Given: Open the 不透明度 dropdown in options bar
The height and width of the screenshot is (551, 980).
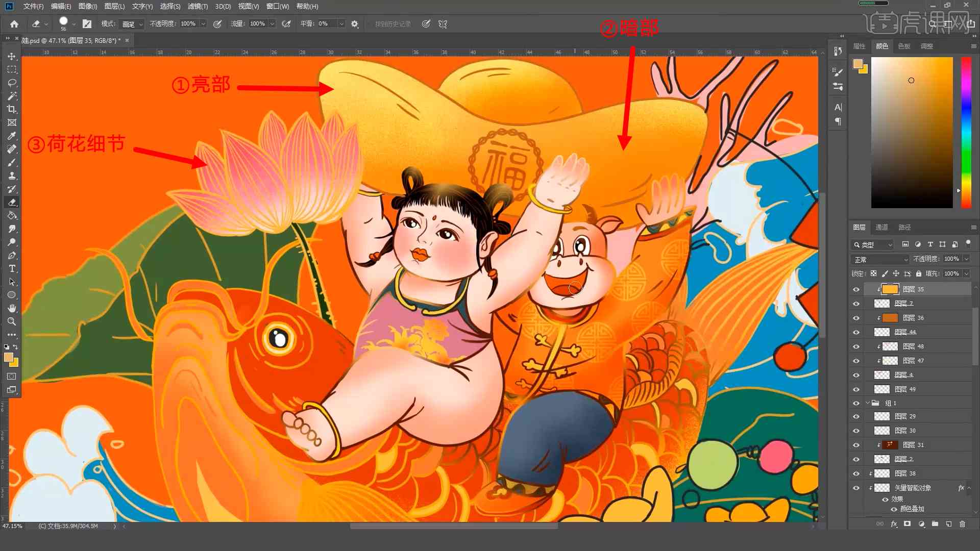Looking at the screenshot, I should [x=203, y=24].
